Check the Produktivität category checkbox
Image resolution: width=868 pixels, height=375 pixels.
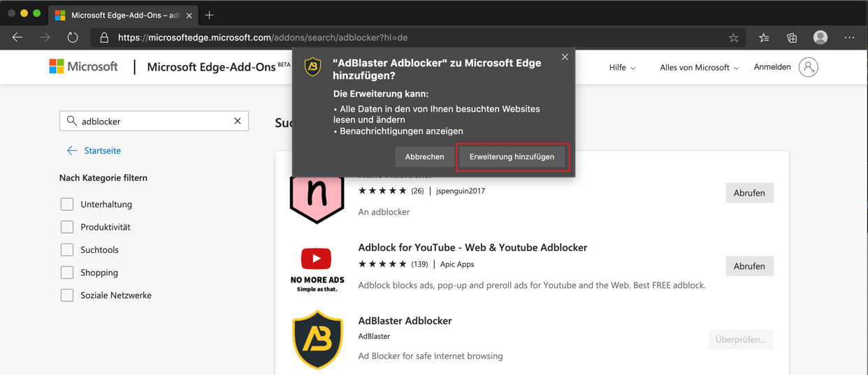point(67,227)
